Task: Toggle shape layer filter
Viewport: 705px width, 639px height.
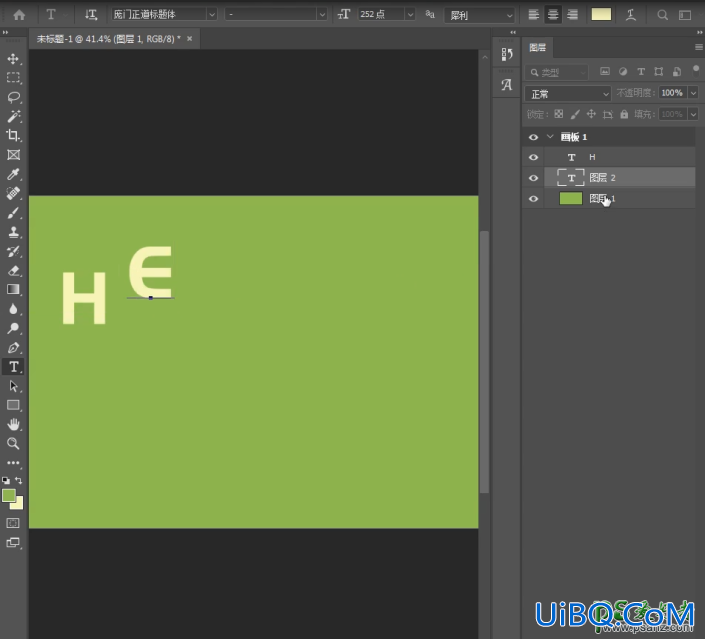Action: pyautogui.click(x=659, y=71)
